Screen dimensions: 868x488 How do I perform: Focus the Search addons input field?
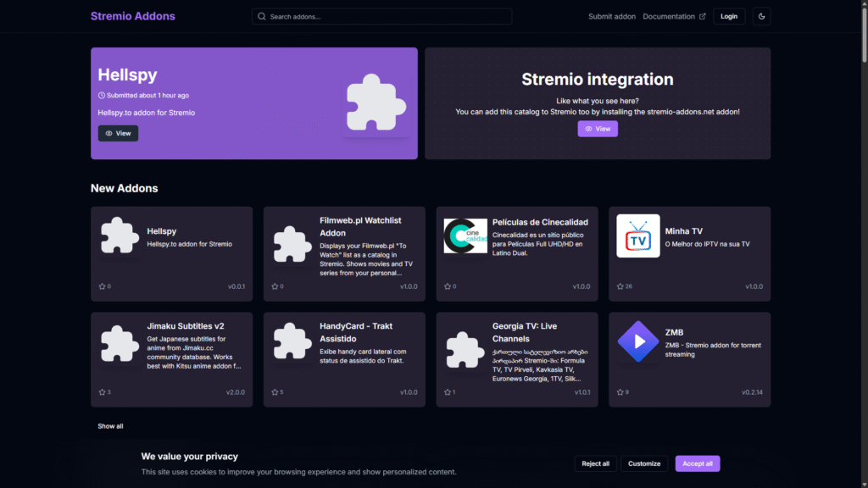381,17
